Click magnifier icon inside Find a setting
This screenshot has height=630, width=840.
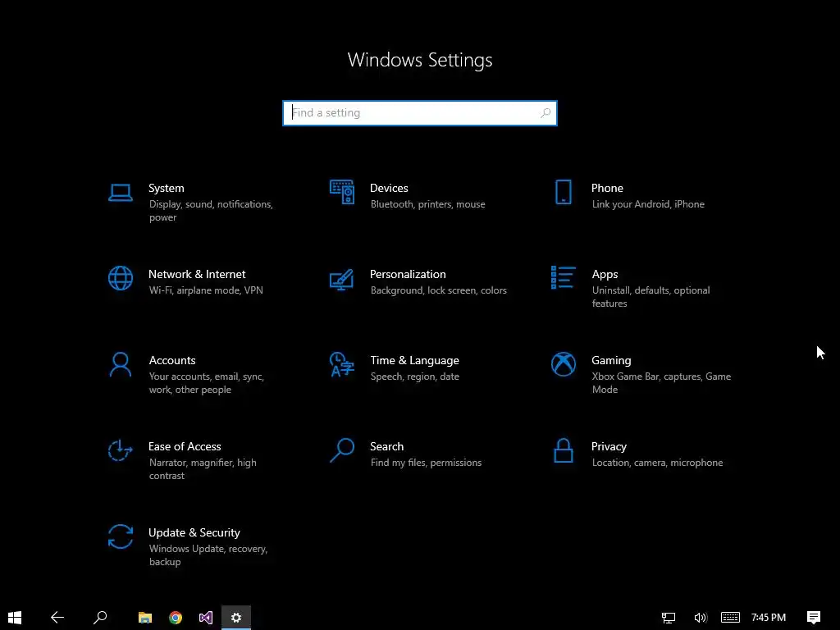pos(546,113)
